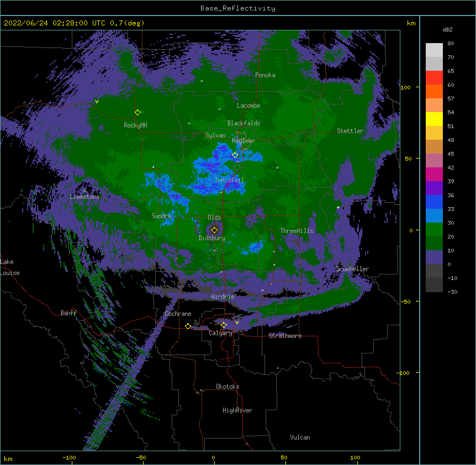
Task: Click the Okotoks label
Action: (228, 387)
